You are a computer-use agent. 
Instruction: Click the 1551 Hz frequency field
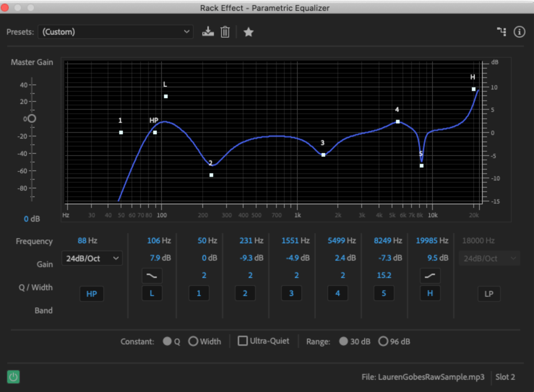[x=295, y=241]
